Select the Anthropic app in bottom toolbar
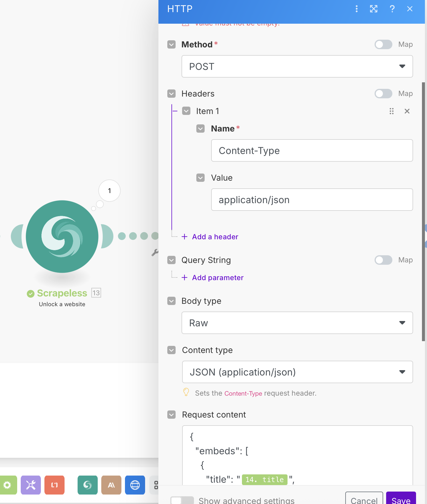 coord(111,485)
